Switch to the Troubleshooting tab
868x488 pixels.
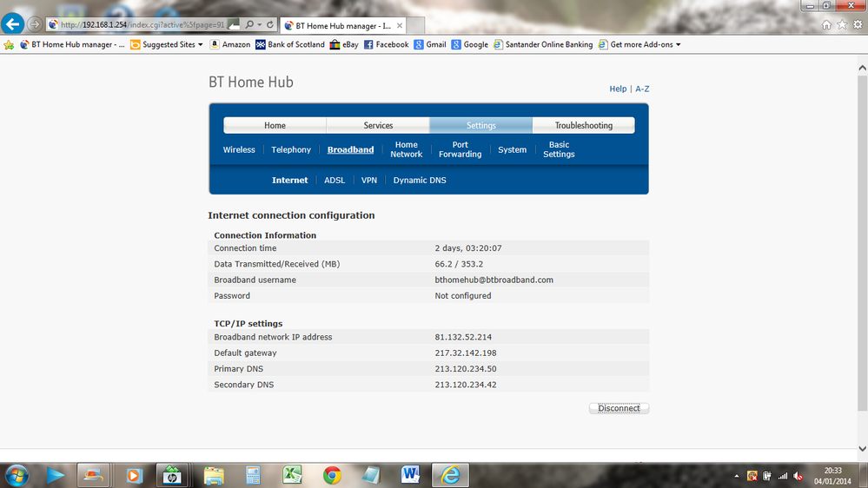pyautogui.click(x=584, y=126)
